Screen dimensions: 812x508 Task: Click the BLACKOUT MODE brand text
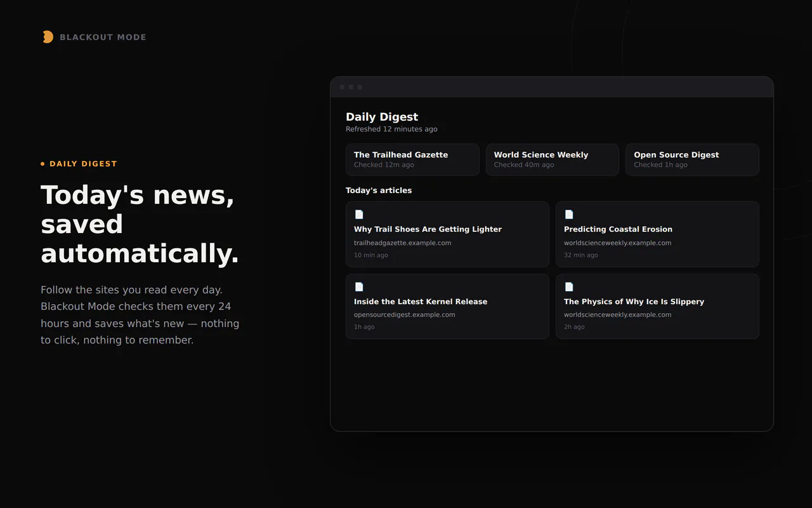pos(103,37)
